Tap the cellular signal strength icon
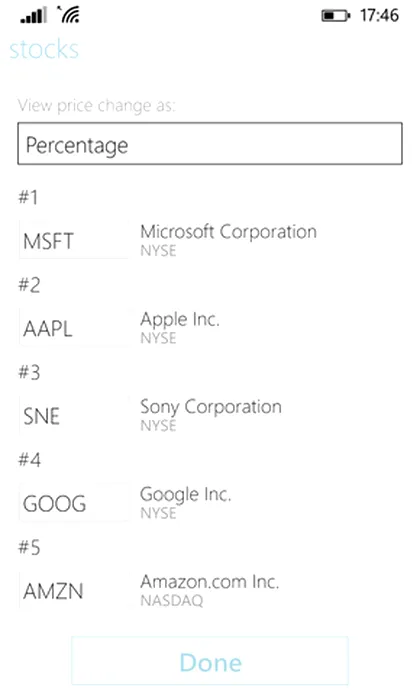This screenshot has width=420, height=700. click(33, 16)
